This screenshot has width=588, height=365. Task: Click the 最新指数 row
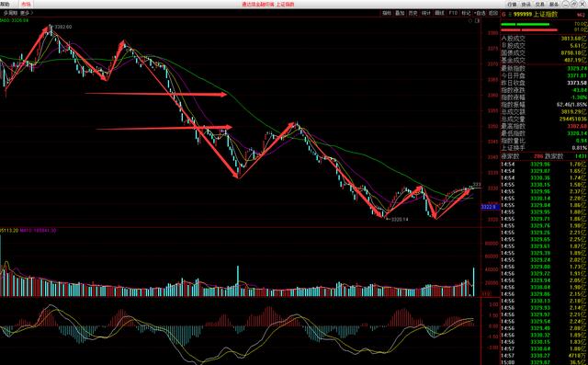tap(544, 69)
